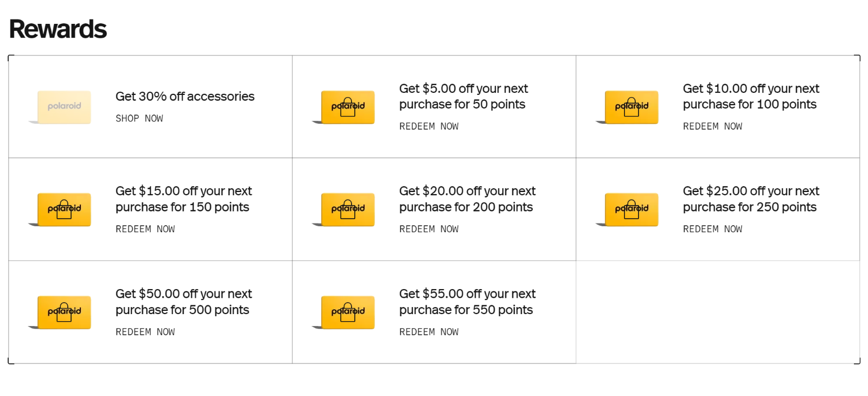Select 'Get $55.00 off your next purchase' text

pyautogui.click(x=467, y=302)
